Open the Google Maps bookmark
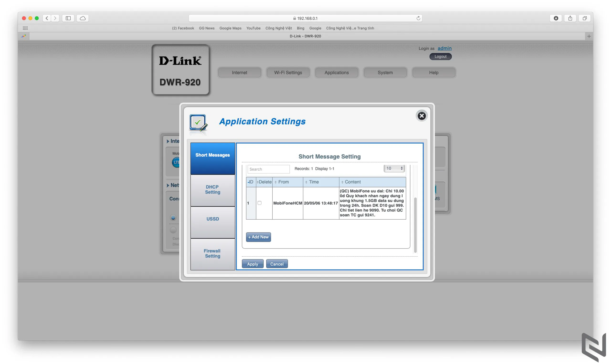This screenshot has height=364, width=611. pos(230,28)
